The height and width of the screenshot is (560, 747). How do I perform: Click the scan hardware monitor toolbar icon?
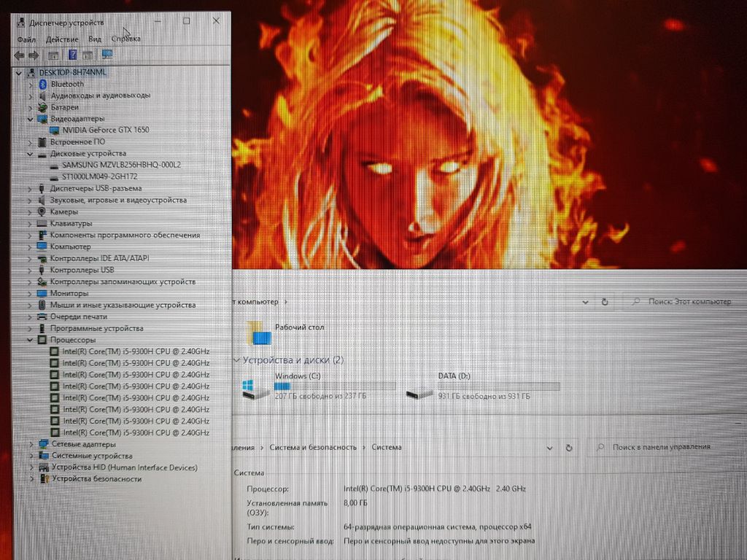click(107, 55)
